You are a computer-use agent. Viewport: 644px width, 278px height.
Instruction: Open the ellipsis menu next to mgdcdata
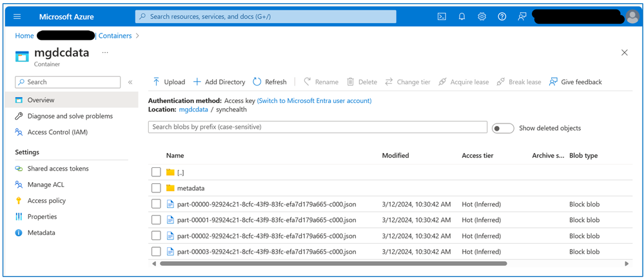pos(105,53)
